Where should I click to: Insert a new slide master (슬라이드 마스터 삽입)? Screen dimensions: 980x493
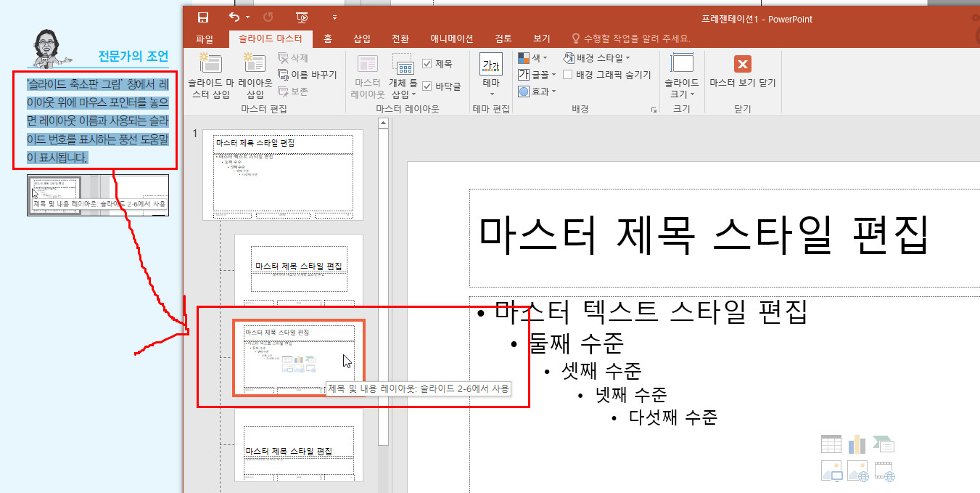[210, 76]
